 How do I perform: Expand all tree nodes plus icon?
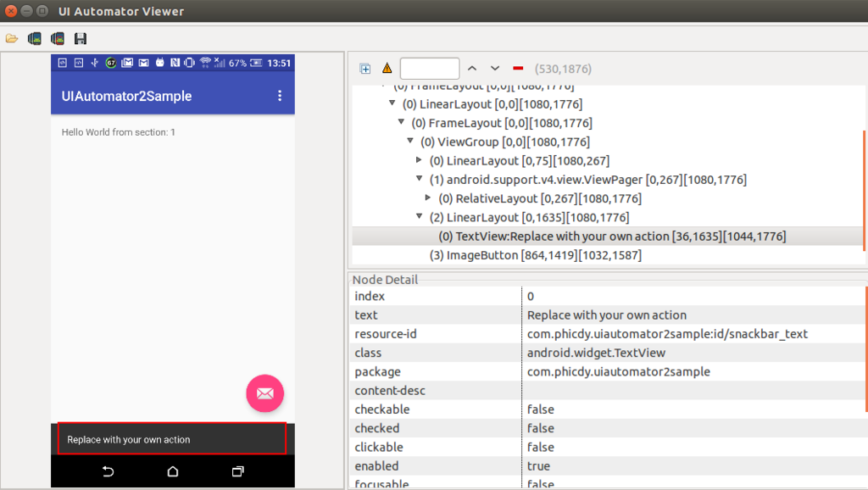click(365, 69)
